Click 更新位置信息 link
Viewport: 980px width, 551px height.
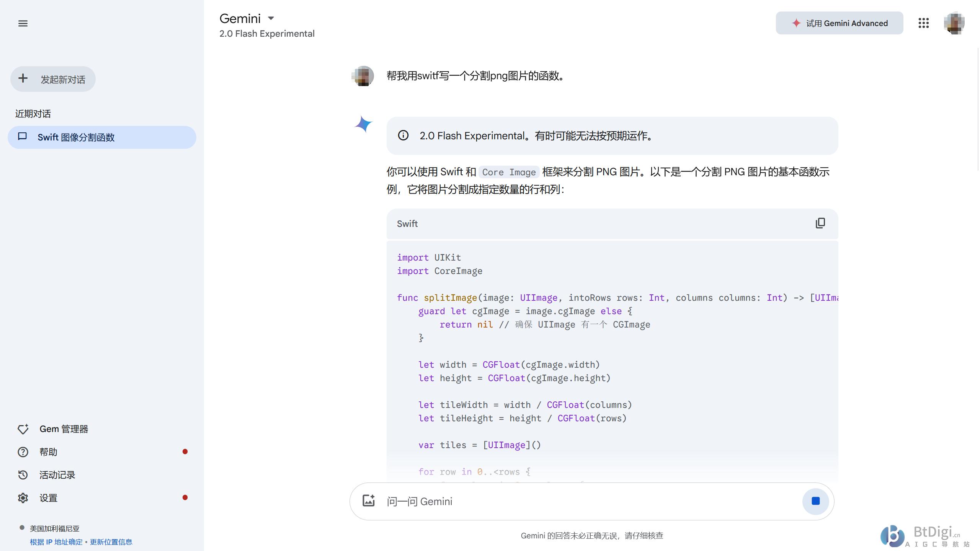tap(111, 542)
